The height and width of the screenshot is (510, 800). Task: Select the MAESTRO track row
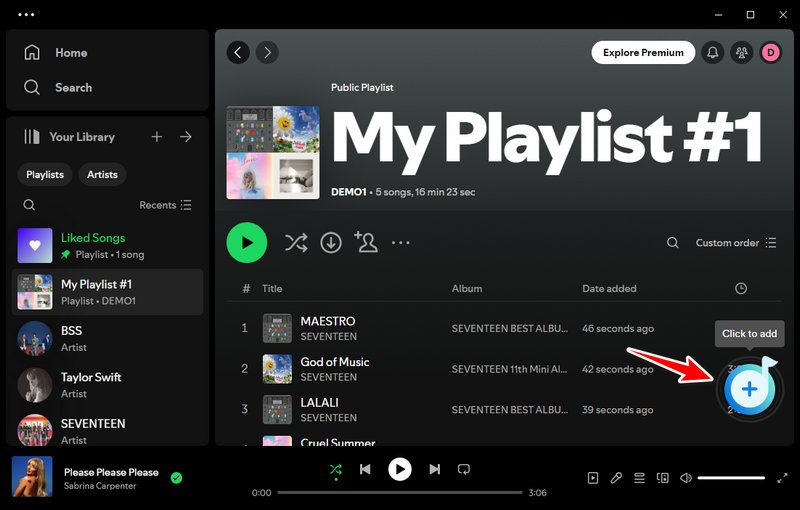pyautogui.click(x=504, y=328)
